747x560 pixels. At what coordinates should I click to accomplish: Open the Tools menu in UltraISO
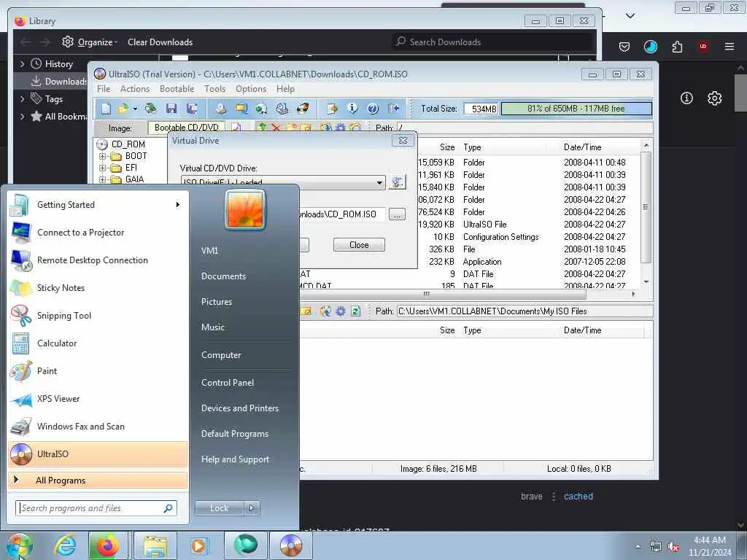[x=215, y=89]
